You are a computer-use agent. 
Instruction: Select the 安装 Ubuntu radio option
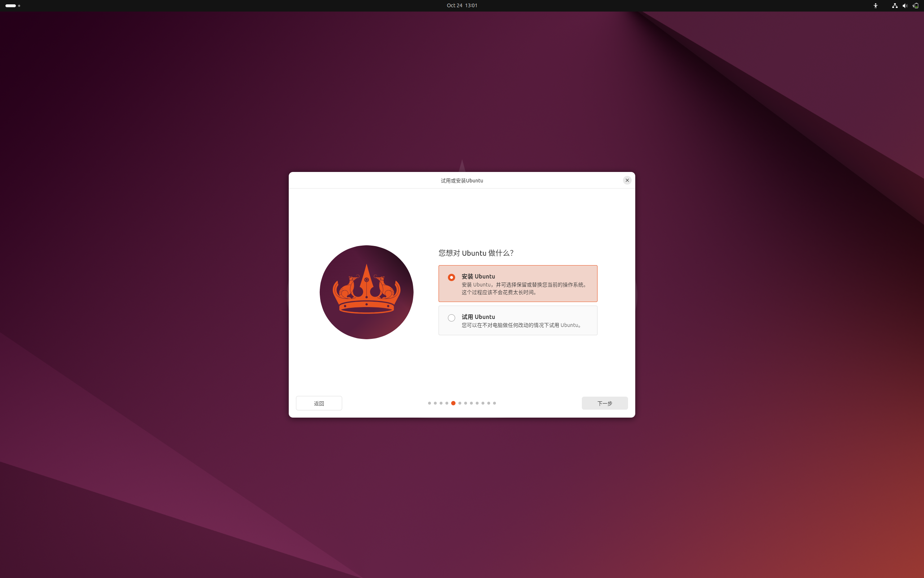[x=518, y=283]
